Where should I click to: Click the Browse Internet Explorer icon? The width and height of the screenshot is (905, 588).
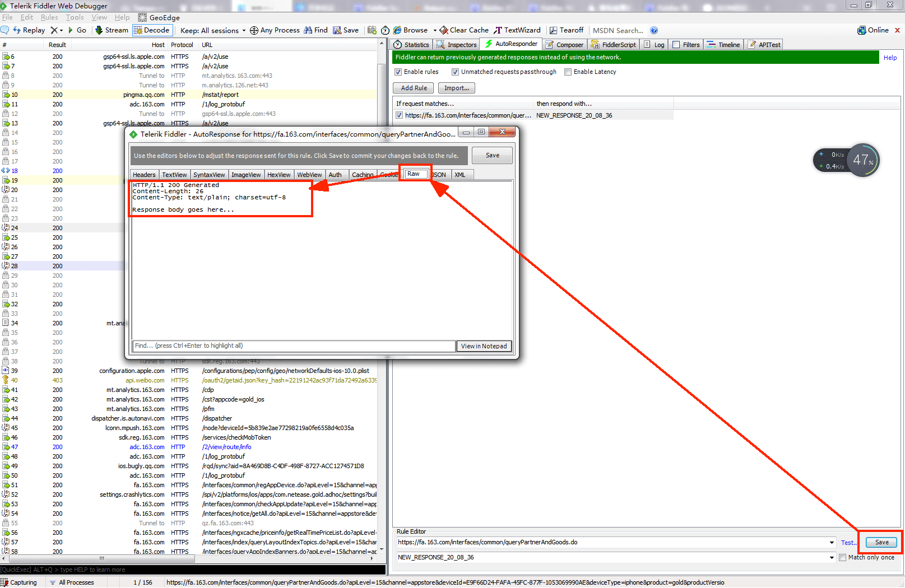point(397,30)
